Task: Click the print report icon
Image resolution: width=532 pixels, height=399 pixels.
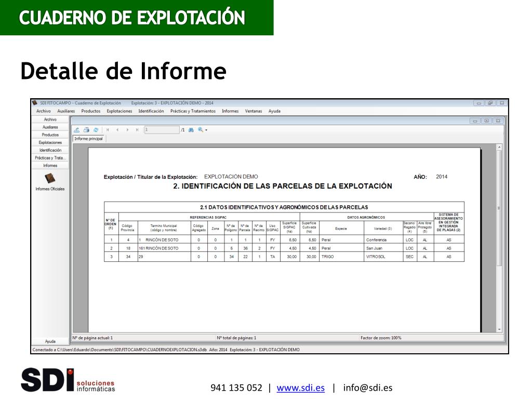Action: click(87, 130)
